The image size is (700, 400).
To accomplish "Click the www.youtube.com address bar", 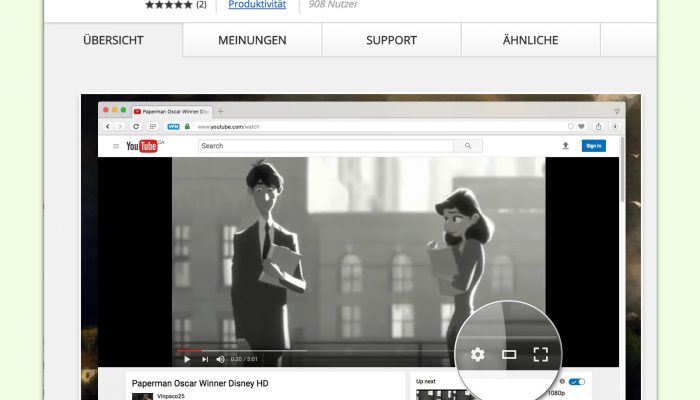I will click(229, 127).
